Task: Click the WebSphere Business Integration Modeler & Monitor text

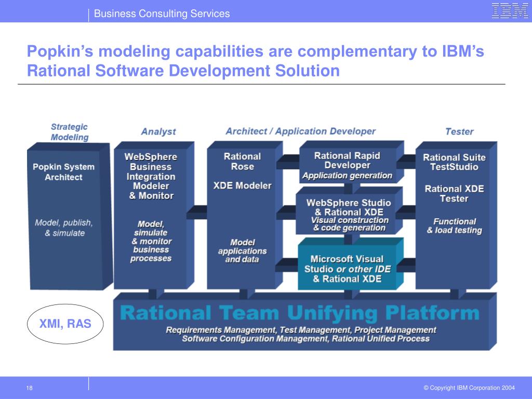Action: click(x=151, y=176)
